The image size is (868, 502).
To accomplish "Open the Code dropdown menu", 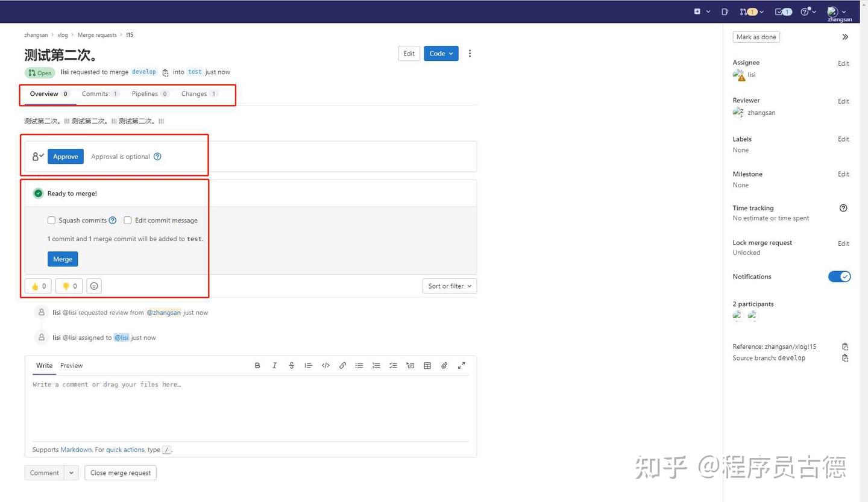I will (441, 53).
